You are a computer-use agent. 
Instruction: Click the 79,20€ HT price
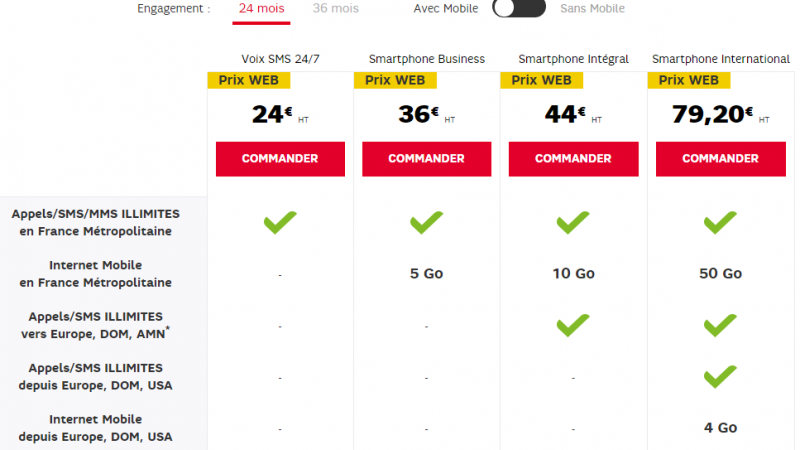click(712, 114)
